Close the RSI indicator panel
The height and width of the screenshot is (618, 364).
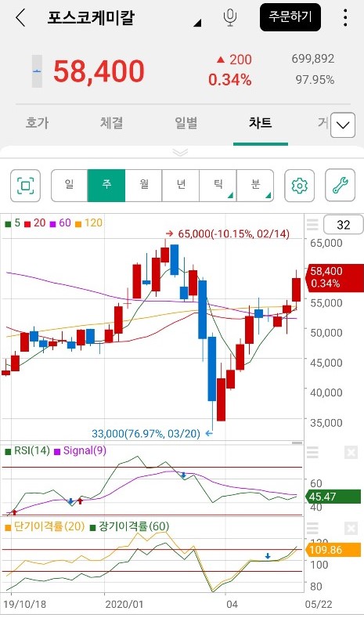pos(351,453)
